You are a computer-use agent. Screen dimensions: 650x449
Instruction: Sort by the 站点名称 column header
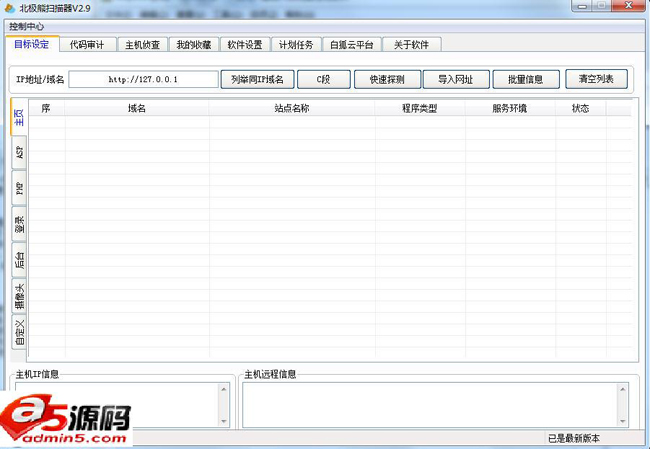[x=292, y=109]
